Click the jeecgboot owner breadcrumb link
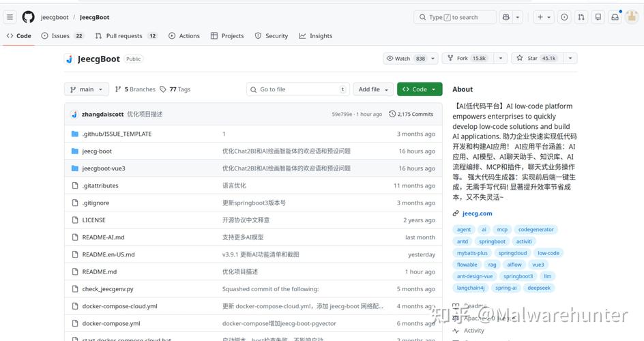The image size is (644, 341). pyautogui.click(x=55, y=17)
